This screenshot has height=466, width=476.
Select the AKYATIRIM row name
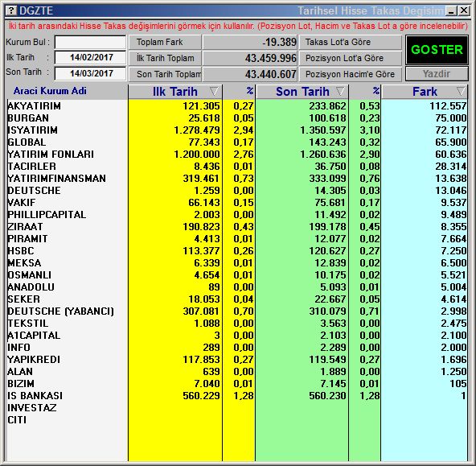click(x=34, y=106)
